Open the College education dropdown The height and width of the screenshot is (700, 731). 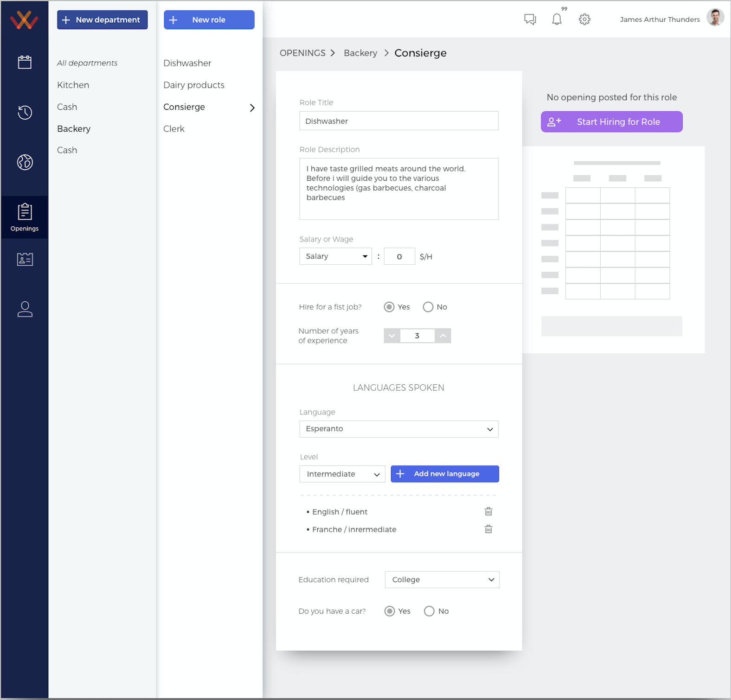[x=442, y=579]
